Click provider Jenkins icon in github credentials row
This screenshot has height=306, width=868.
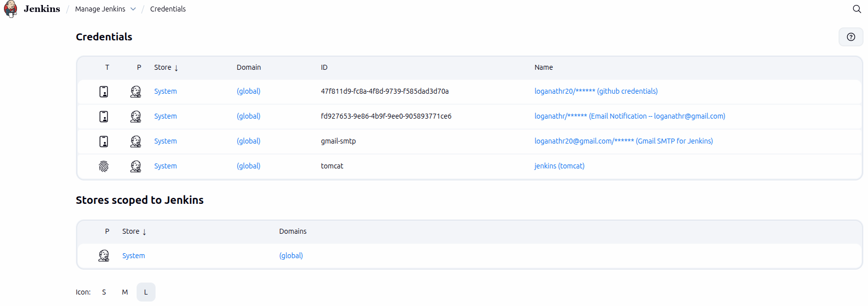pyautogui.click(x=136, y=92)
